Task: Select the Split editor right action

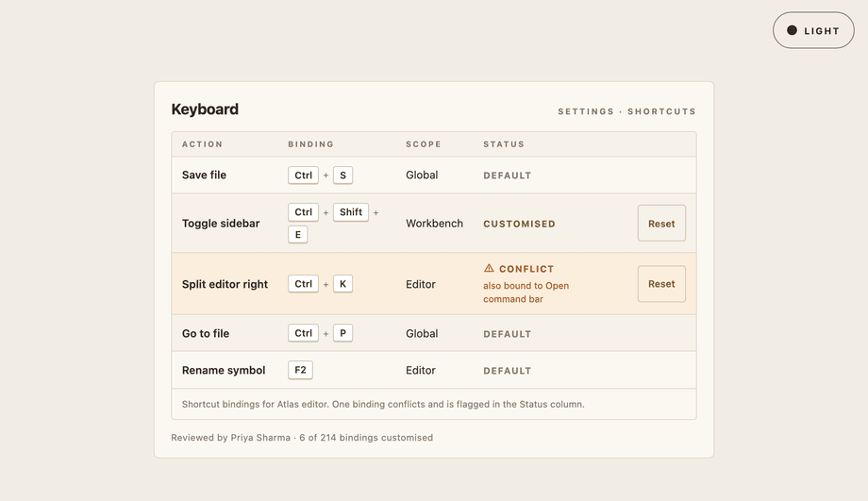Action: (x=225, y=284)
